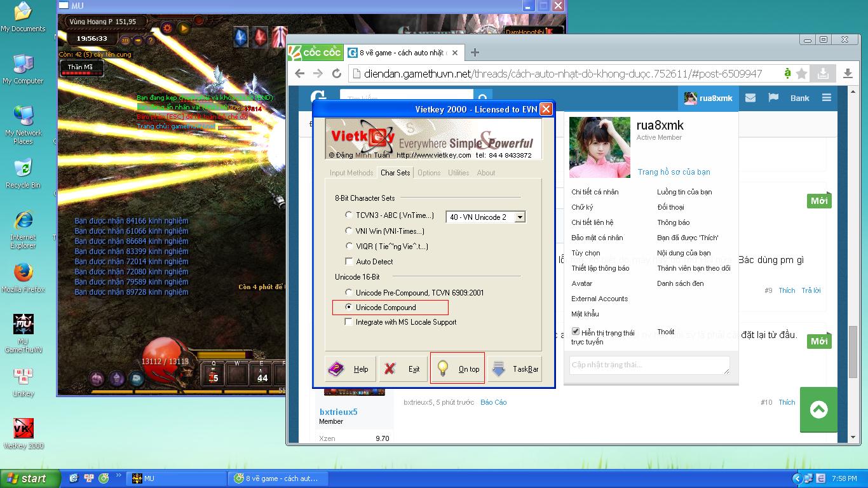
Task: Open My Computer desktop icon
Action: coord(23,69)
